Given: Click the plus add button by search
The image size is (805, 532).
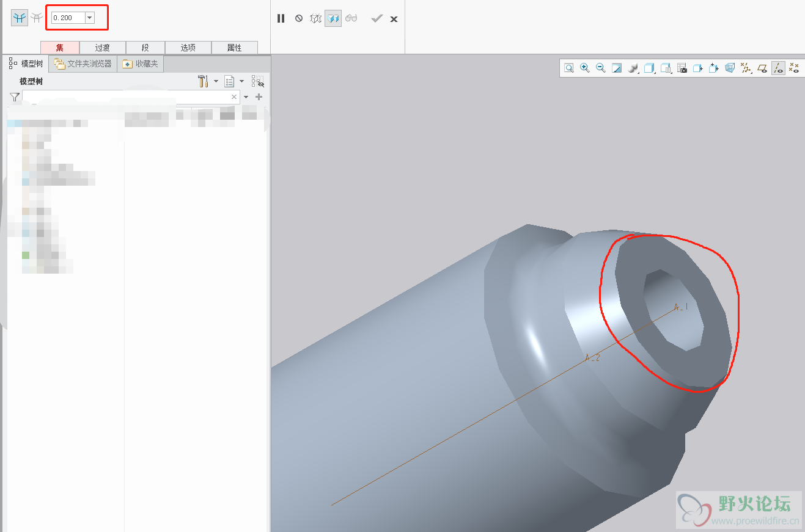Looking at the screenshot, I should 259,97.
